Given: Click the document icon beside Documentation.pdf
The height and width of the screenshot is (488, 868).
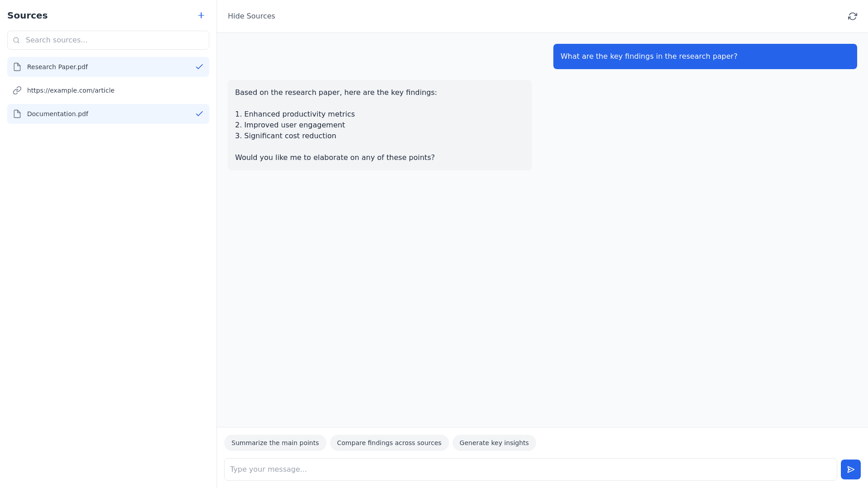Looking at the screenshot, I should 17,114.
